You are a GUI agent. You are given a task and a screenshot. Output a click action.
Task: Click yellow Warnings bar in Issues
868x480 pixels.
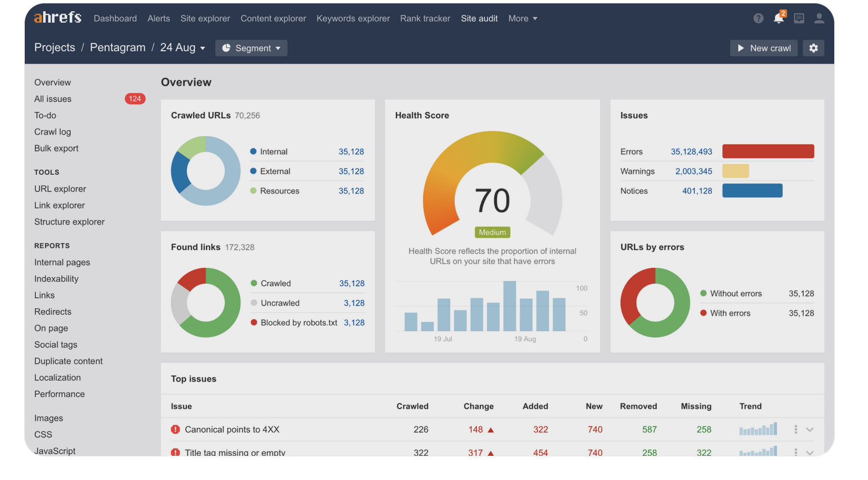pos(735,171)
